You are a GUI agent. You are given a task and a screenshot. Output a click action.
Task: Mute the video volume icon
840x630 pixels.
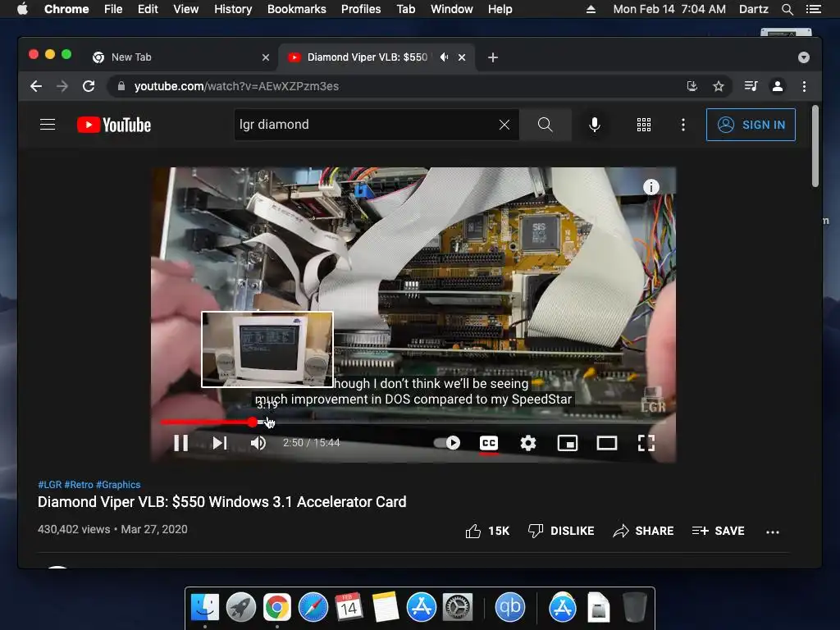[258, 443]
